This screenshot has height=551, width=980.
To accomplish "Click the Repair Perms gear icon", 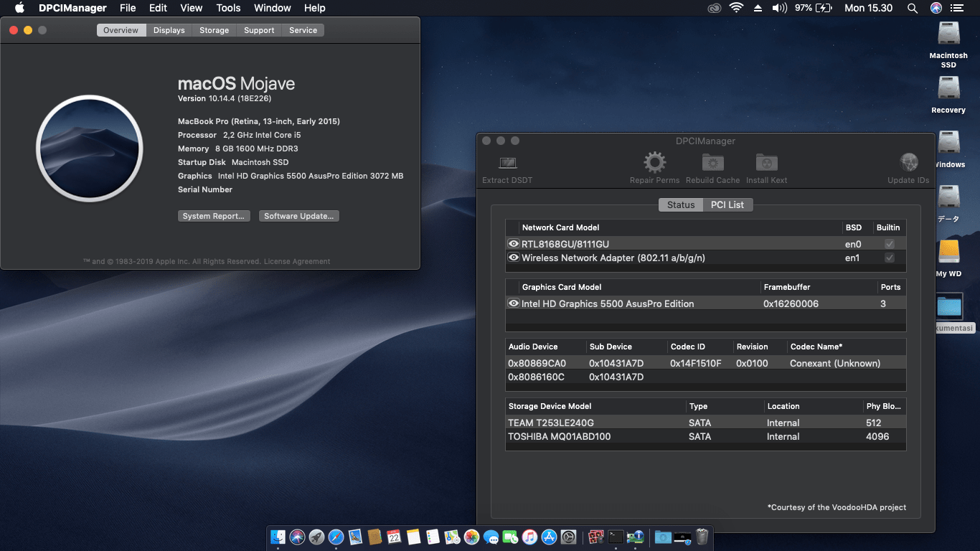I will pos(654,163).
